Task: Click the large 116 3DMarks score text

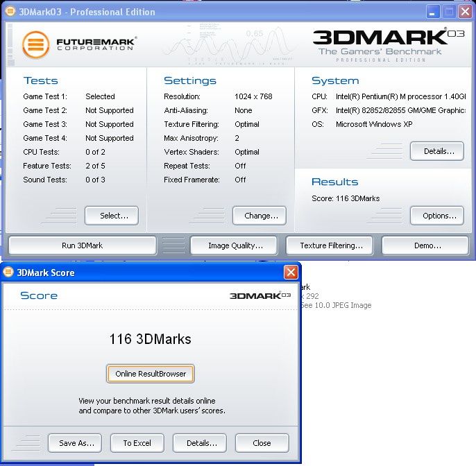Action: (151, 339)
